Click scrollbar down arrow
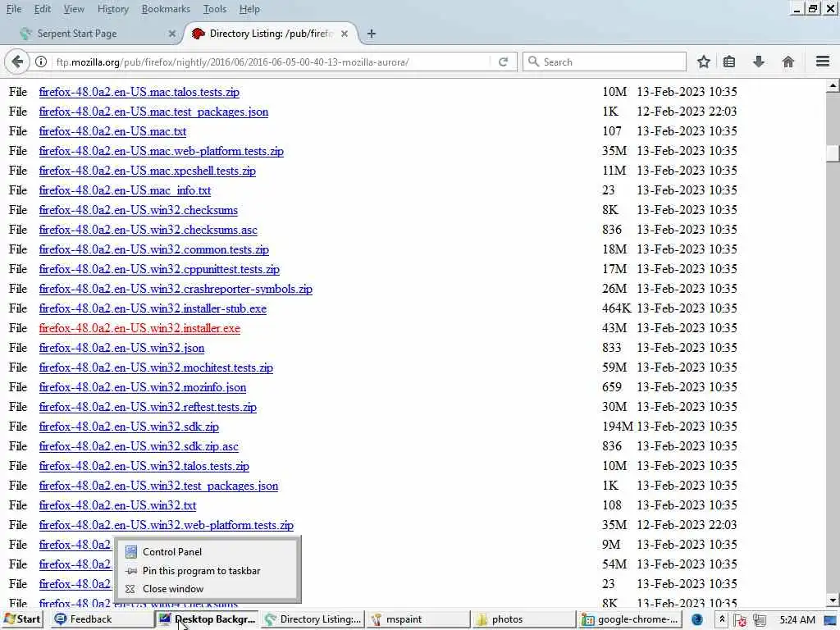 [833, 601]
